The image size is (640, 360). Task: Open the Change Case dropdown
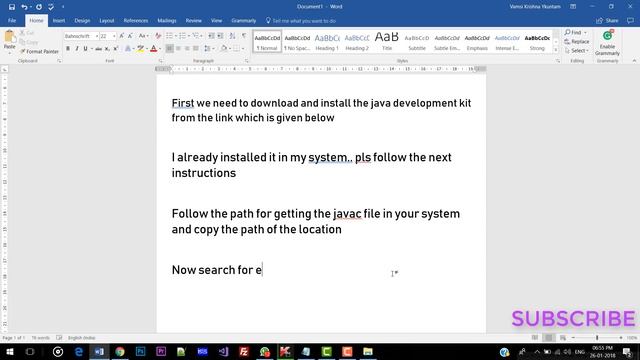143,36
